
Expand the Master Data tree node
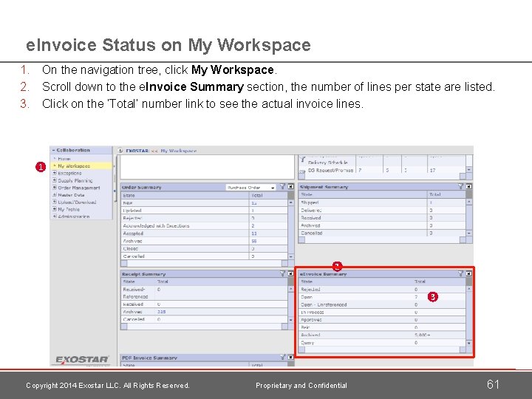click(x=54, y=195)
